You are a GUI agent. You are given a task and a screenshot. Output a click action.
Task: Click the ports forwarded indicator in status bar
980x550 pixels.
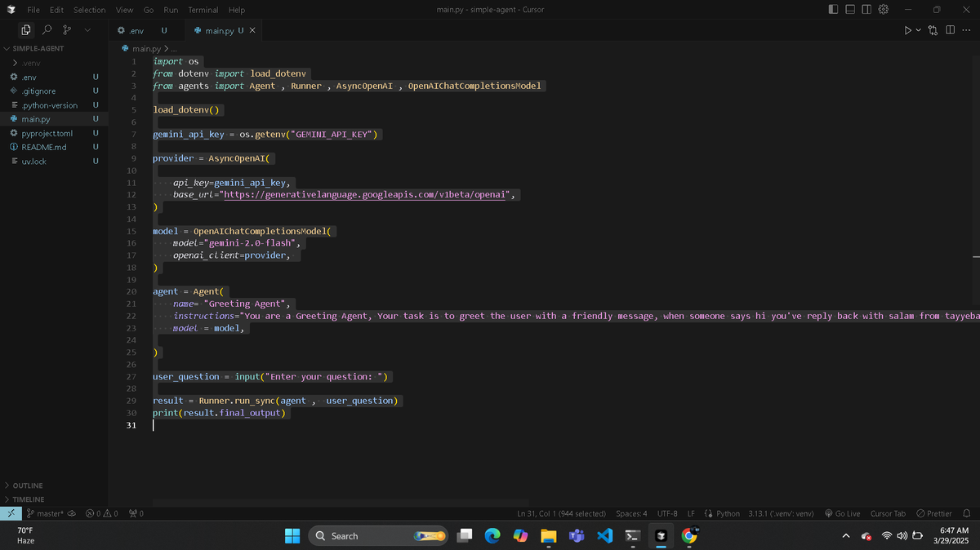pos(136,514)
